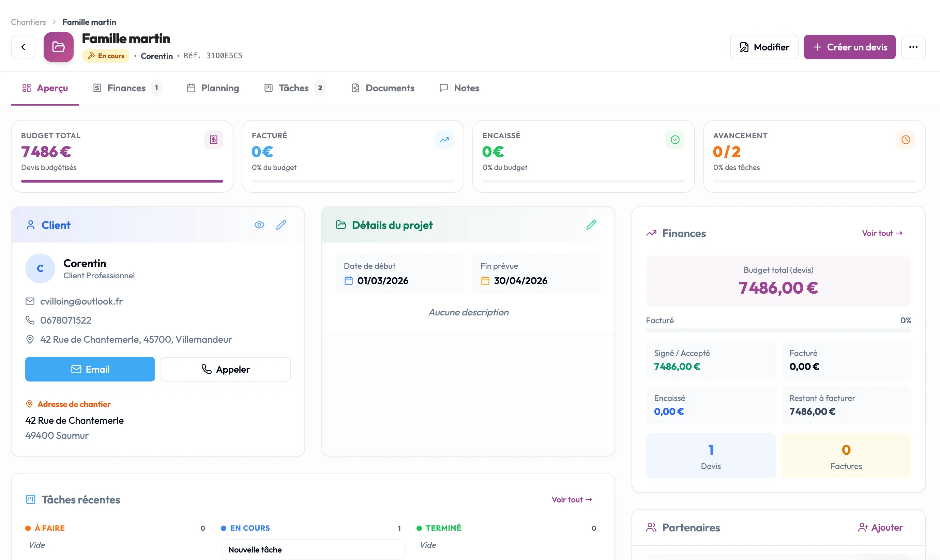Click the Signé / Accepté 7486,00 € tile
This screenshot has width=940, height=560.
(x=711, y=360)
